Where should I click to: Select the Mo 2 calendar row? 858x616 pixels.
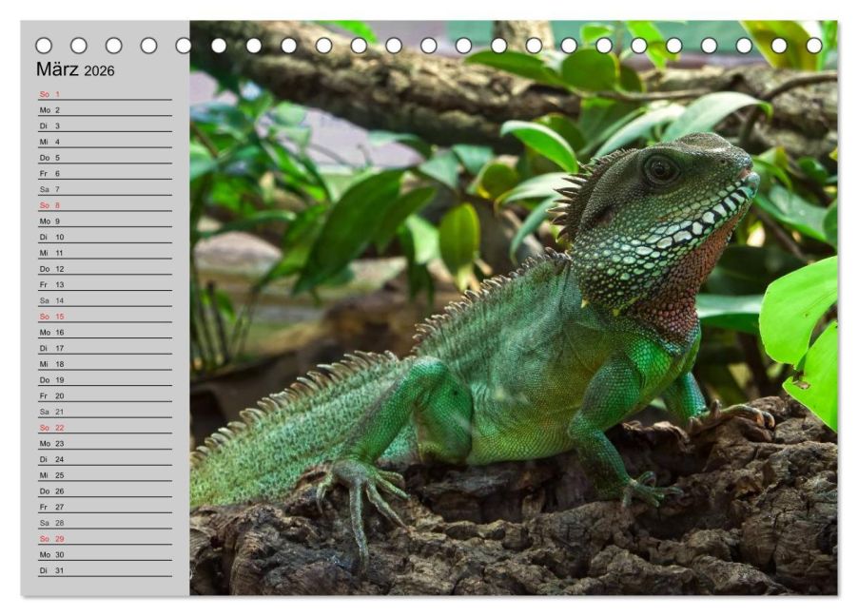point(105,110)
